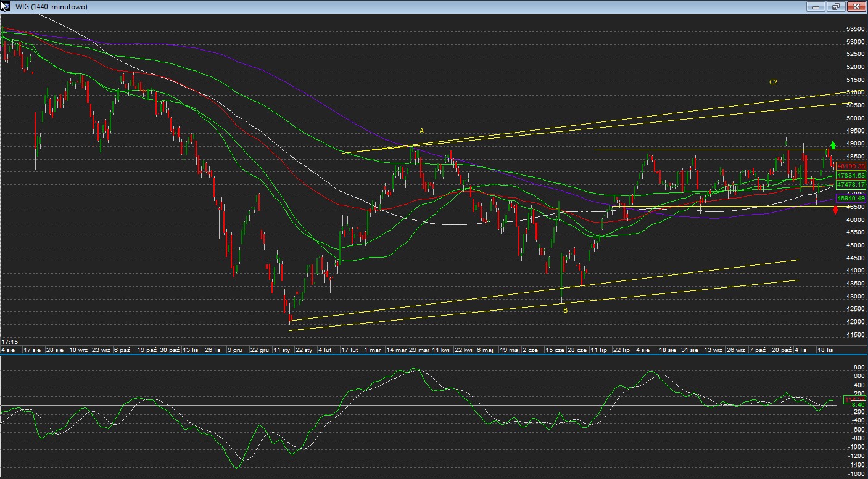The width and height of the screenshot is (868, 479).
Task: Click the 53500 price axis label
Action: click(854, 29)
